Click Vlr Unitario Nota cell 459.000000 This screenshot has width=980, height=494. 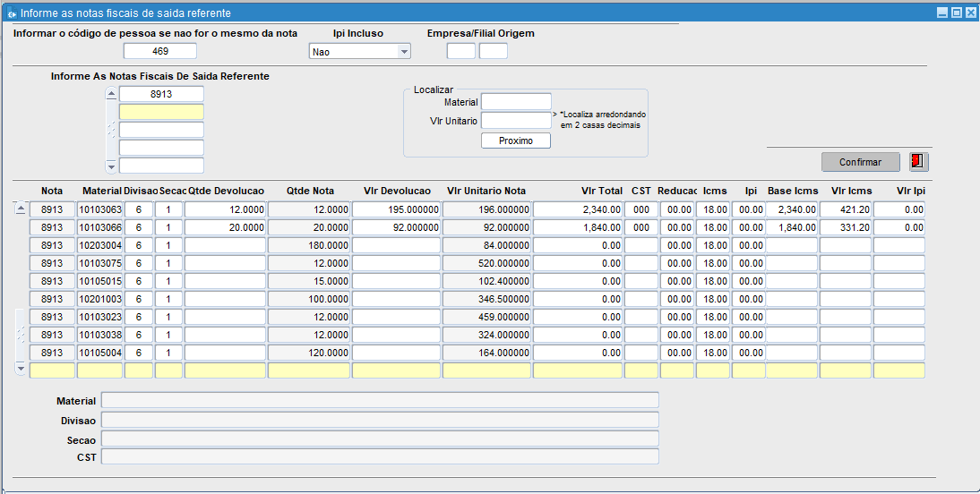click(487, 317)
